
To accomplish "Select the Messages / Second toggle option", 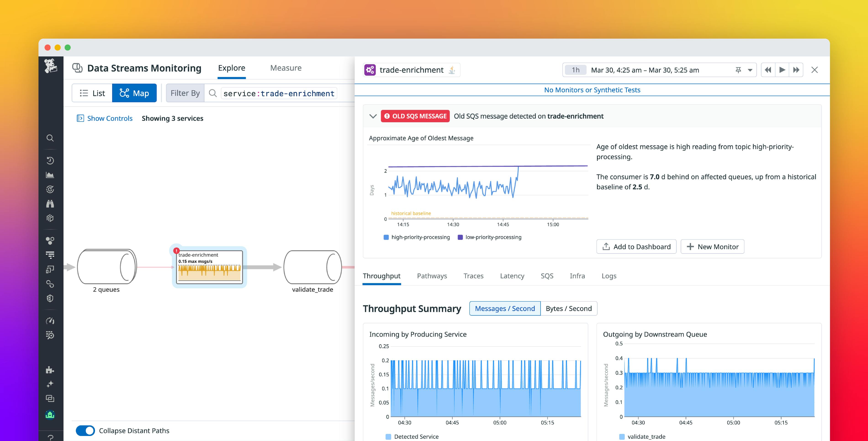I will coord(504,308).
